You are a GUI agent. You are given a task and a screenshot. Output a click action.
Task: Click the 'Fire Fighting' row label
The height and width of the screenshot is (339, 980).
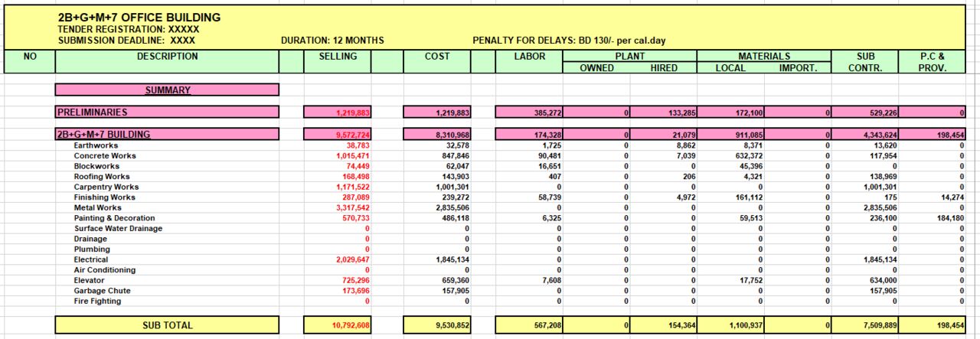click(97, 301)
